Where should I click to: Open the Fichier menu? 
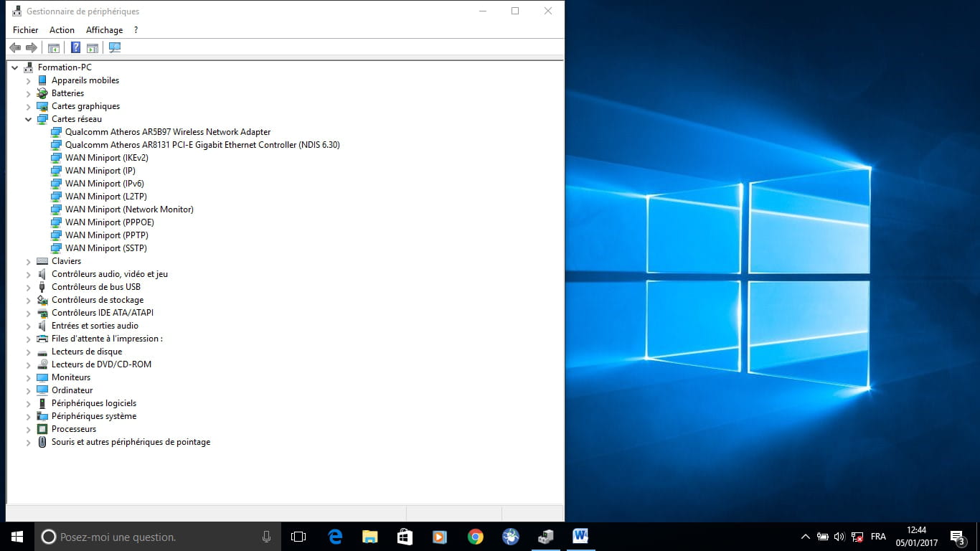pos(25,30)
